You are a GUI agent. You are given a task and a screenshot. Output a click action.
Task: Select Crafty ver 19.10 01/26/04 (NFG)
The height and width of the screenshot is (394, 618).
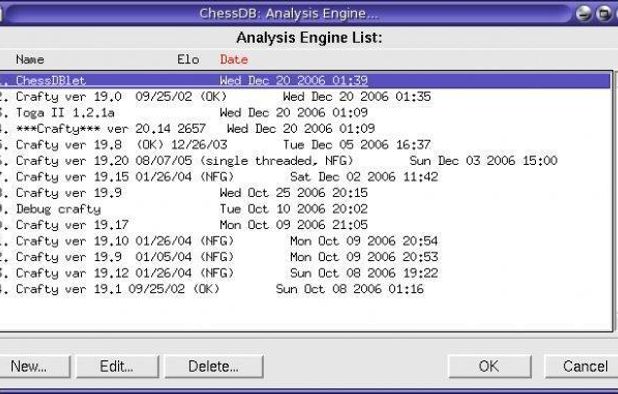(x=305, y=241)
